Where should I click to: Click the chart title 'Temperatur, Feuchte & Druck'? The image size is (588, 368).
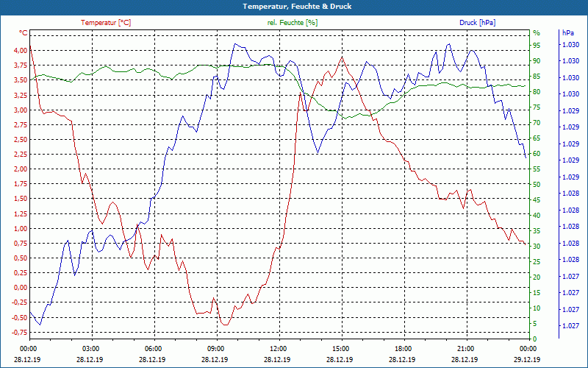tap(297, 7)
